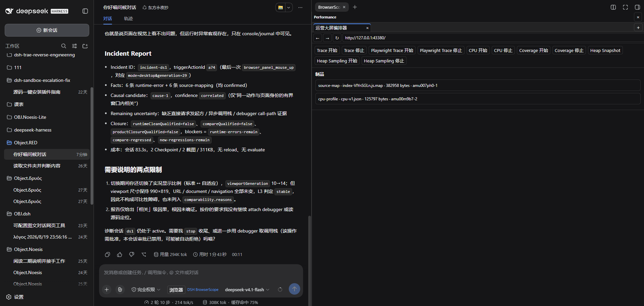
Task: Click Trace 停止 button
Action: coord(354,50)
